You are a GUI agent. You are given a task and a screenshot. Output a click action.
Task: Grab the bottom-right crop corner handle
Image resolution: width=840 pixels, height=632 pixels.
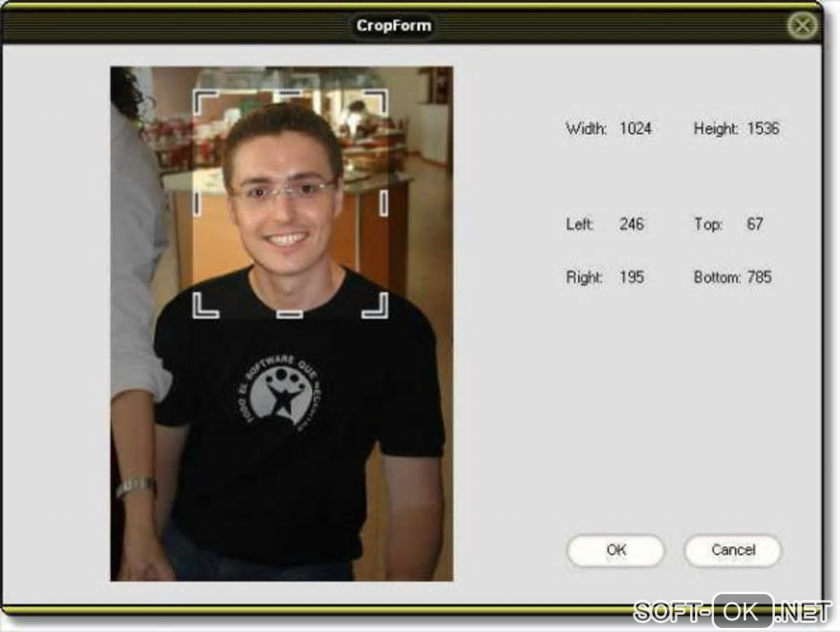(375, 305)
